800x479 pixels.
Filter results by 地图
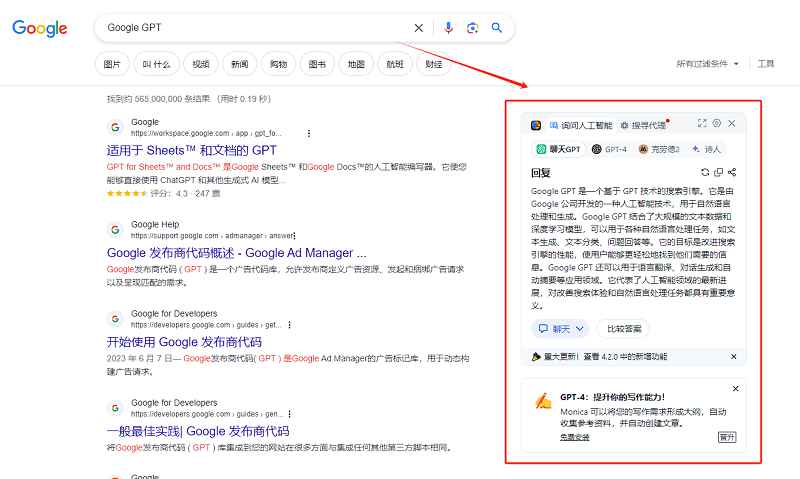[356, 64]
